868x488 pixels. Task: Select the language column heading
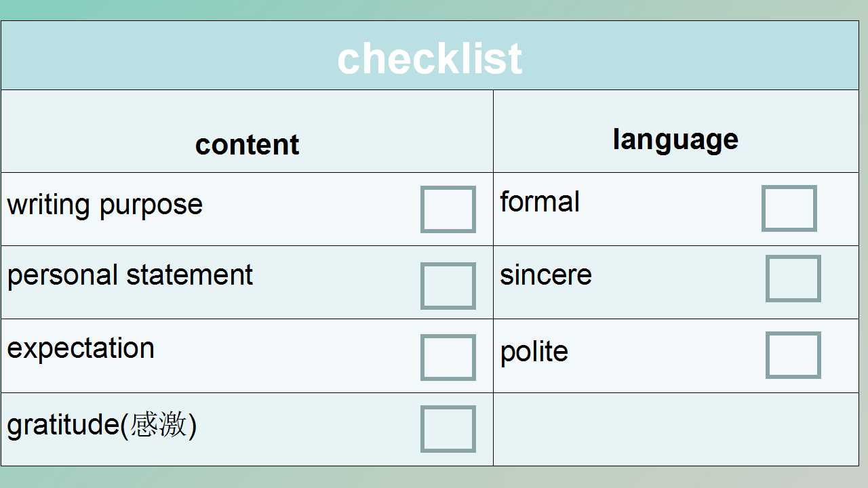[675, 140]
